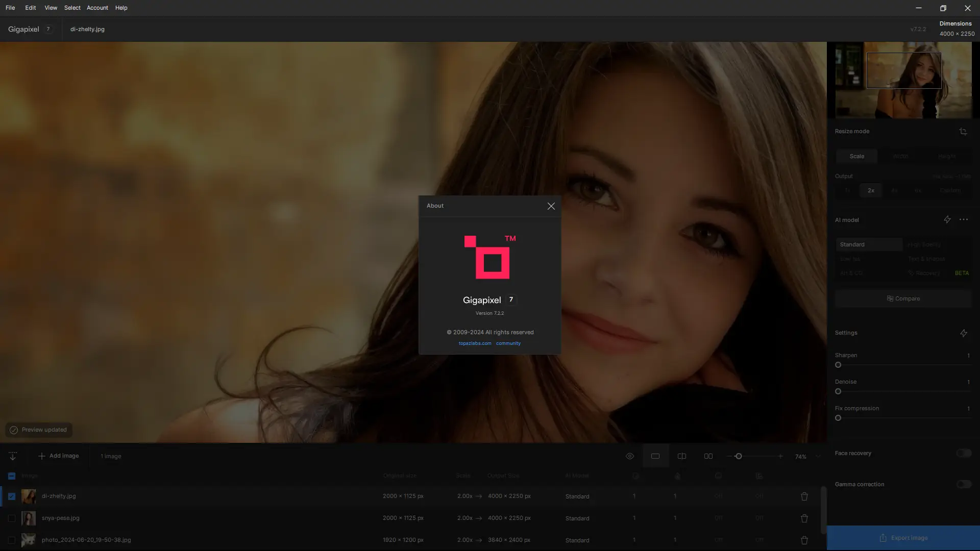This screenshot has width=980, height=551.
Task: Close the About dialog
Action: pyautogui.click(x=551, y=206)
